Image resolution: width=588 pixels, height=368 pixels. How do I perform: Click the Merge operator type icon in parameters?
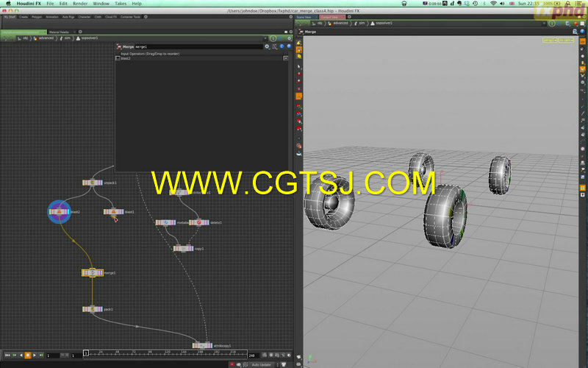coord(119,46)
